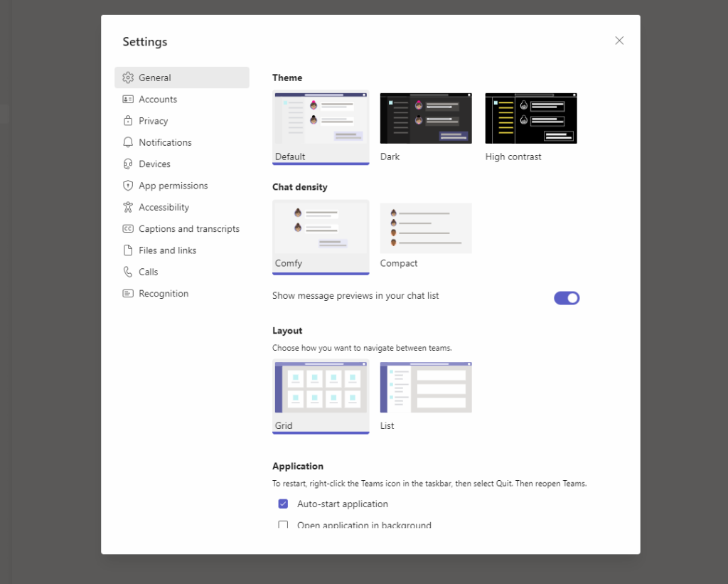Uncheck Auto-start application checkbox
Viewport: 728px width, 584px height.
point(283,504)
